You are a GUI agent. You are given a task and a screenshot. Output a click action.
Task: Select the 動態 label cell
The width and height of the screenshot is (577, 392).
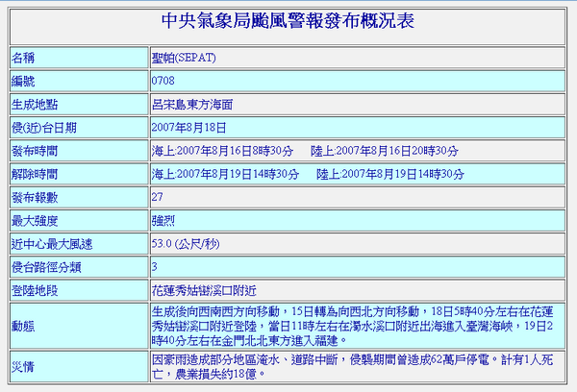pyautogui.click(x=79, y=326)
